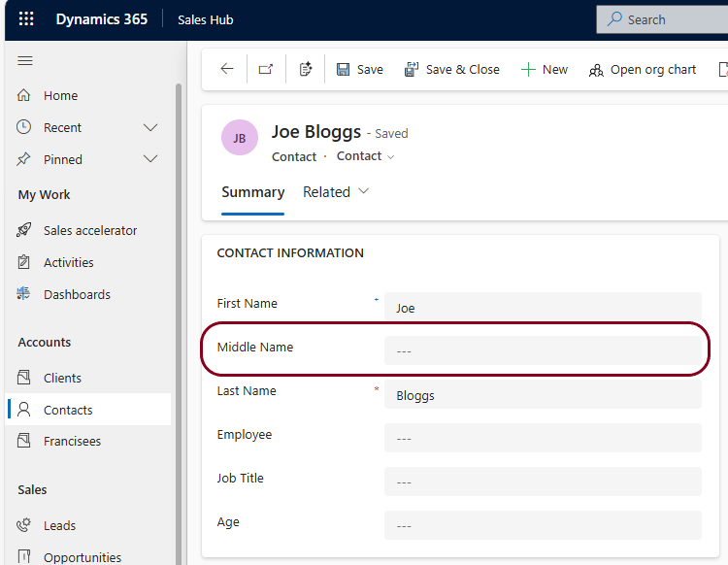
Task: Click the Joe Bloggs record title
Action: [x=316, y=132]
